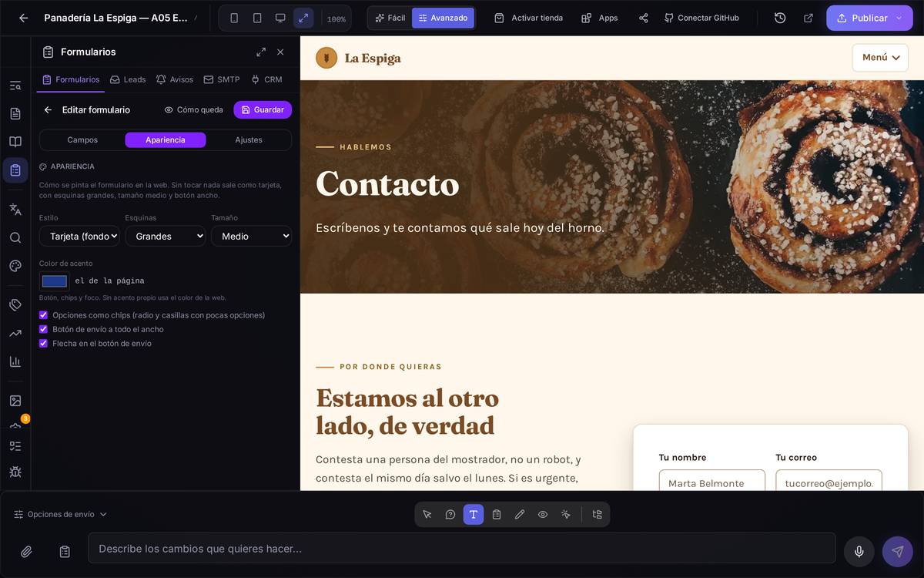924x578 pixels.
Task: Open the translate icon in sidebar
Action: pos(15,209)
